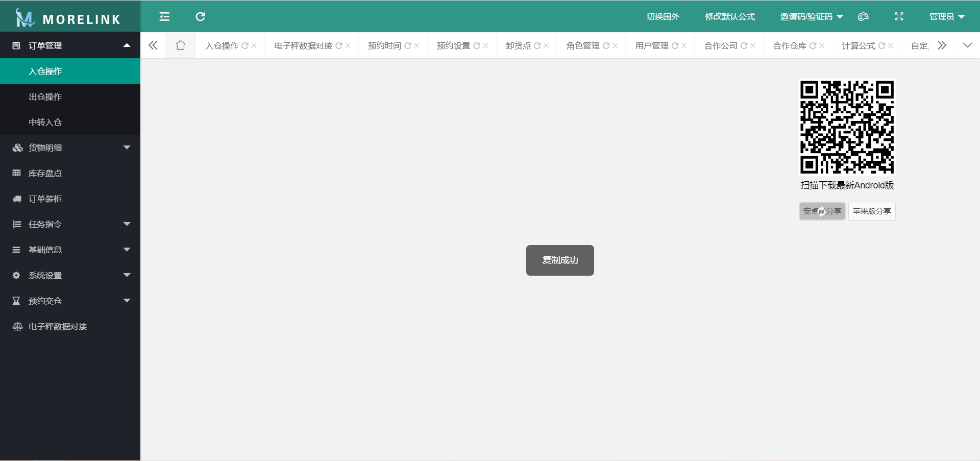Close the 卸货点 tab
This screenshot has width=980, height=461.
click(547, 46)
